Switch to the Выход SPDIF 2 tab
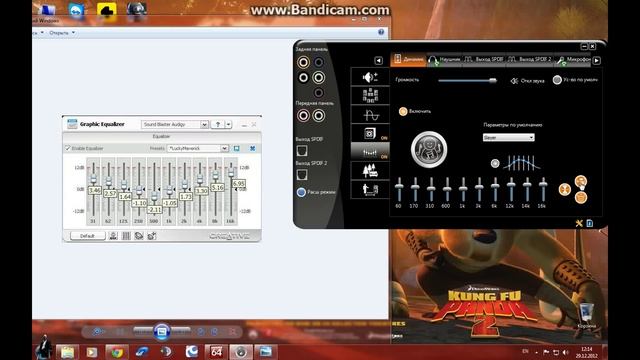The width and height of the screenshot is (640, 360). (530, 60)
